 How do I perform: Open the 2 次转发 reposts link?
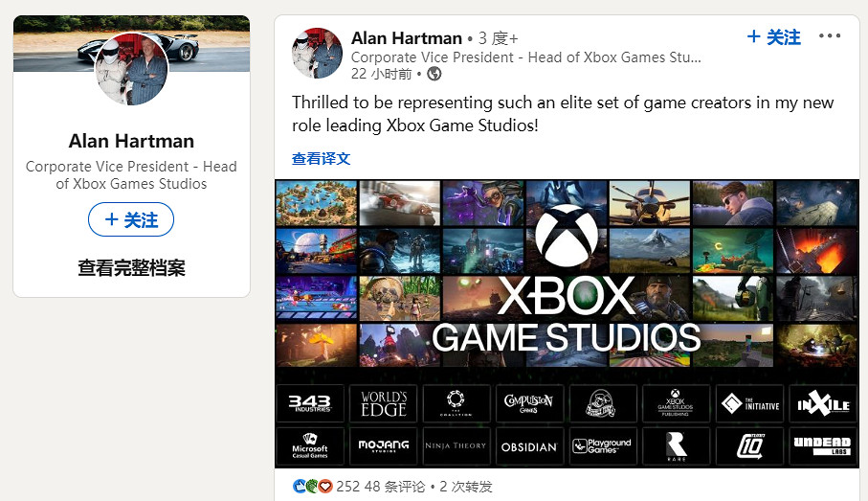[x=465, y=487]
